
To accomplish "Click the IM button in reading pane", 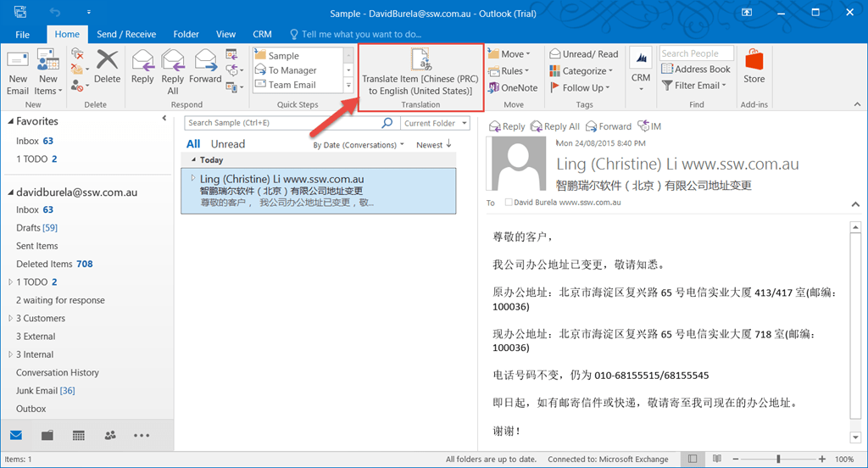I will (x=648, y=126).
